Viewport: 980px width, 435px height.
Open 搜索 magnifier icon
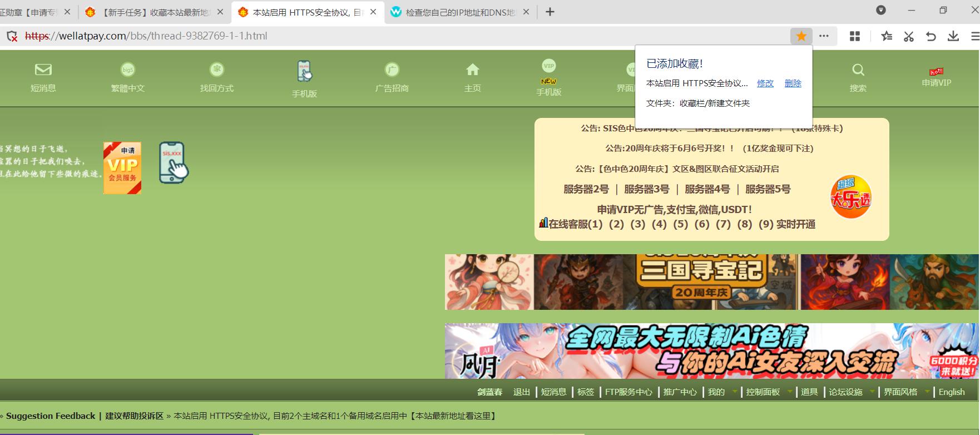858,70
